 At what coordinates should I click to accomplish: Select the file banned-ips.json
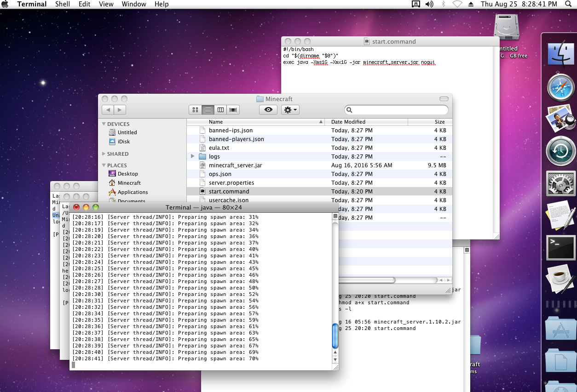319,131
